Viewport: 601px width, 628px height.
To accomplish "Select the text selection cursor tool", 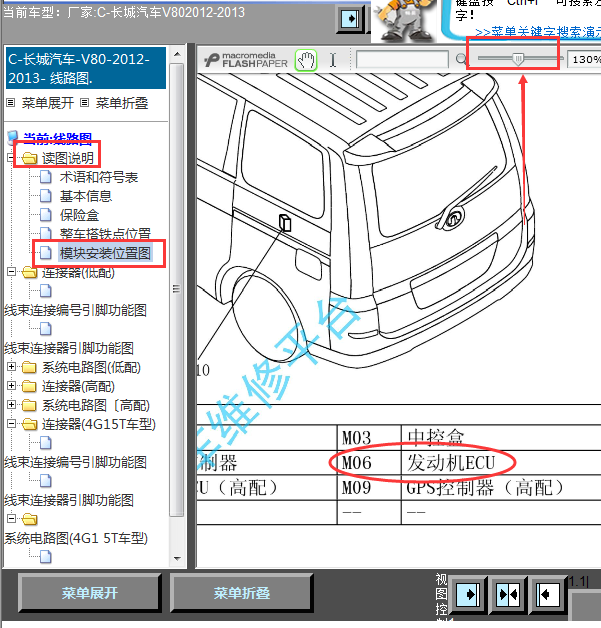I will coord(333,60).
